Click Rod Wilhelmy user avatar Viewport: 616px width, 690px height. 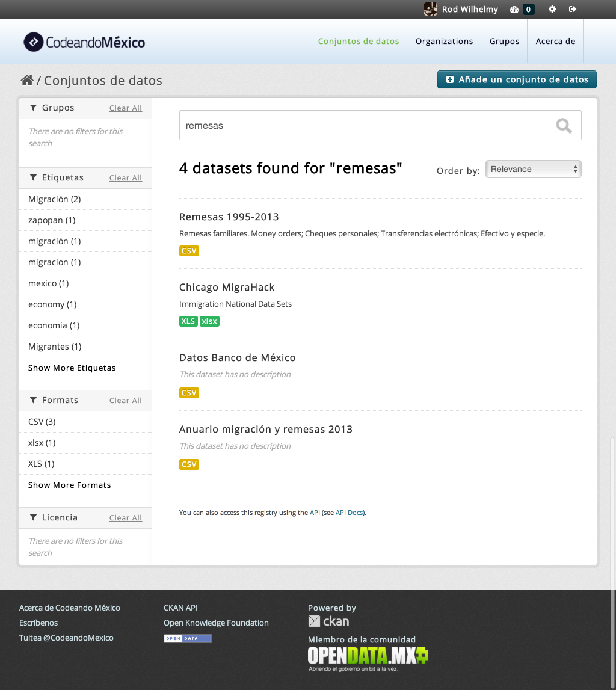pos(430,9)
